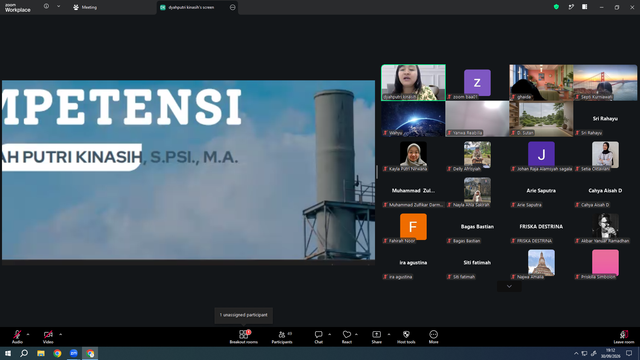Expand video options arrow beside Video
Screen dimensions: 640x360
60,334
